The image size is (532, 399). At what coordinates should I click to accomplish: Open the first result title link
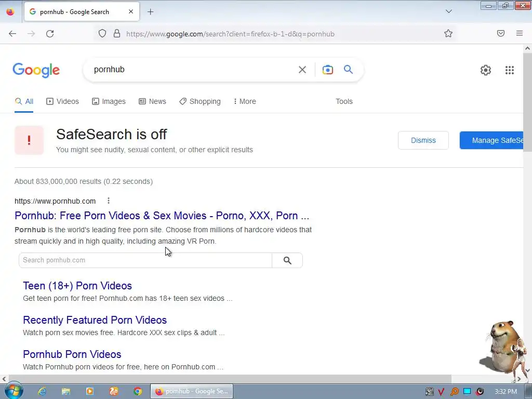(162, 216)
